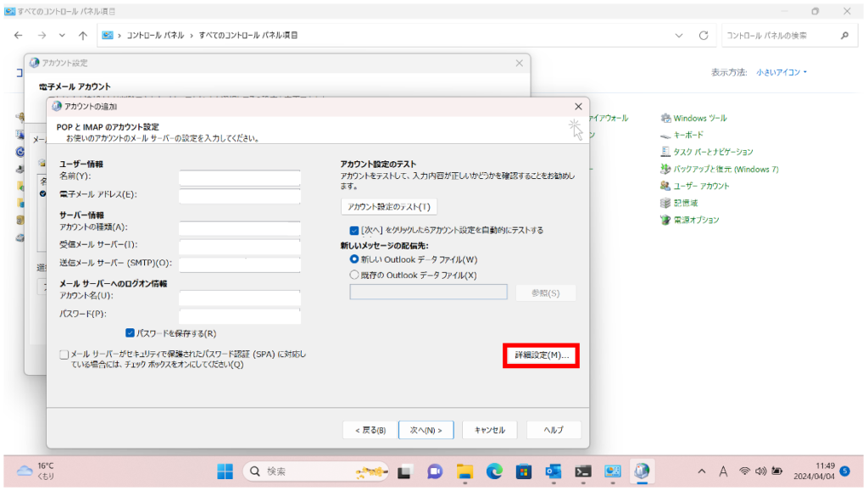This screenshot has height=491, width=868.
Task: Click the アカウント設定のテスト button
Action: click(x=389, y=207)
